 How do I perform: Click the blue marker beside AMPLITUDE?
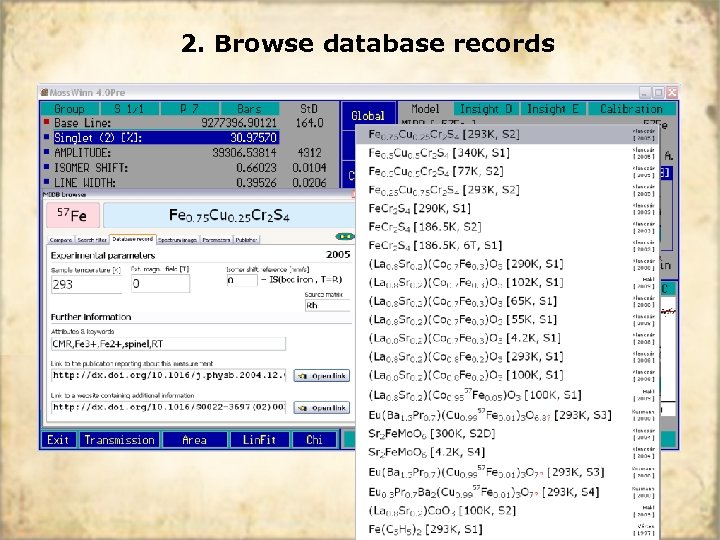click(46, 152)
